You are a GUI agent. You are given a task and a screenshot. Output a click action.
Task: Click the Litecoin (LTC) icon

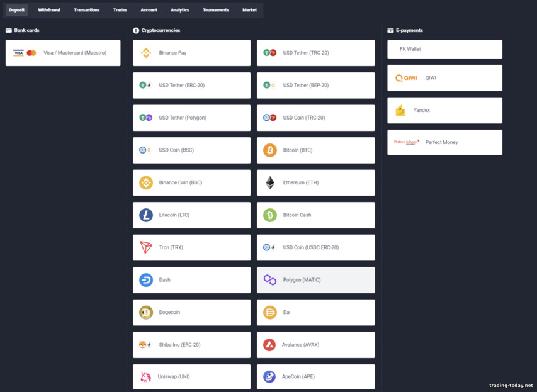[145, 215]
